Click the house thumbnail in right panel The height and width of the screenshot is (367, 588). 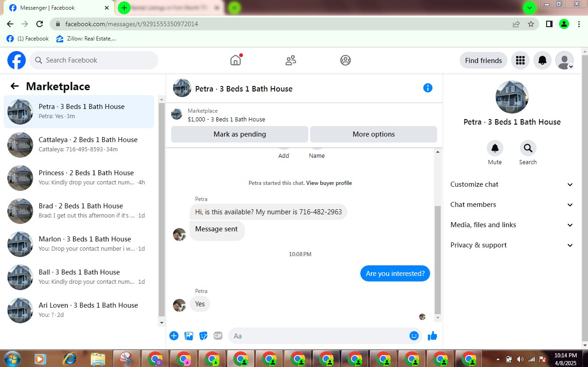[512, 97]
